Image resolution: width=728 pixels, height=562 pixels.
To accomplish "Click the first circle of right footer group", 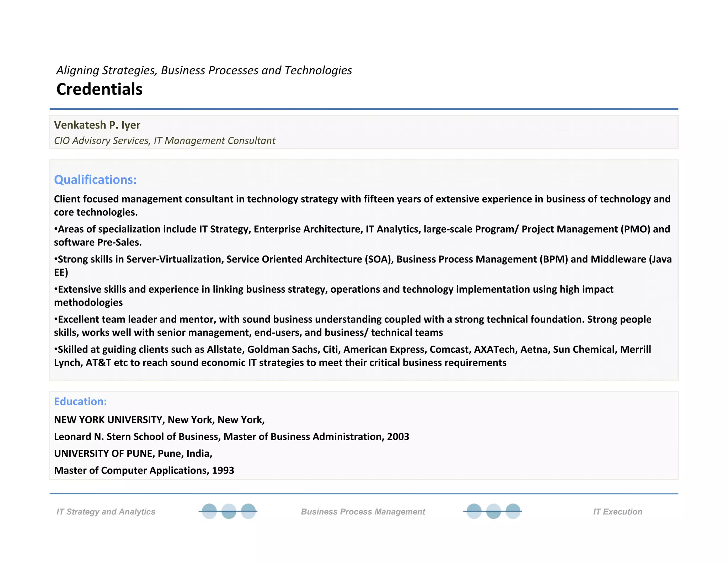I will pos(474,511).
